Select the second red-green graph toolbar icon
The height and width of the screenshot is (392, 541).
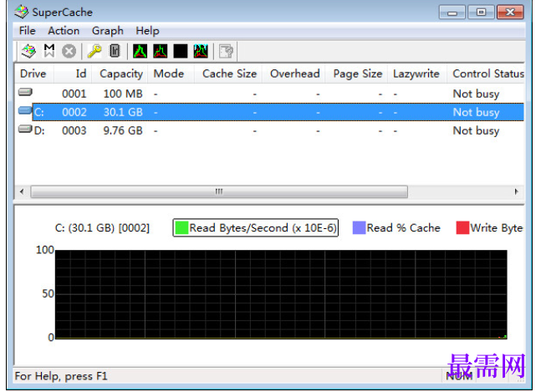161,51
